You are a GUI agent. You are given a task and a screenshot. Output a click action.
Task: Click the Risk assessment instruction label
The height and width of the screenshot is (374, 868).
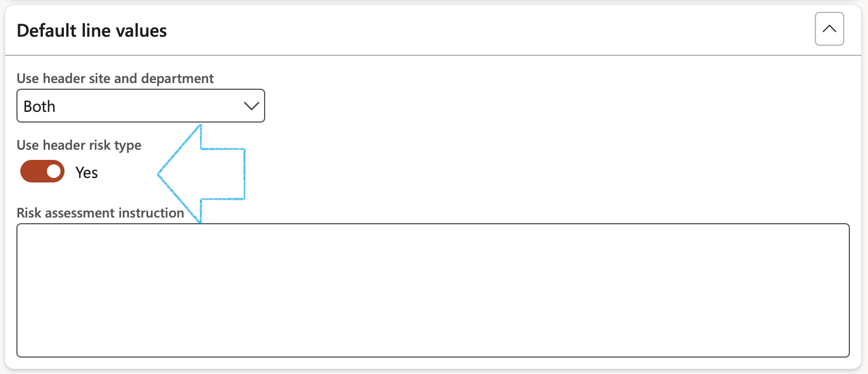(x=100, y=213)
